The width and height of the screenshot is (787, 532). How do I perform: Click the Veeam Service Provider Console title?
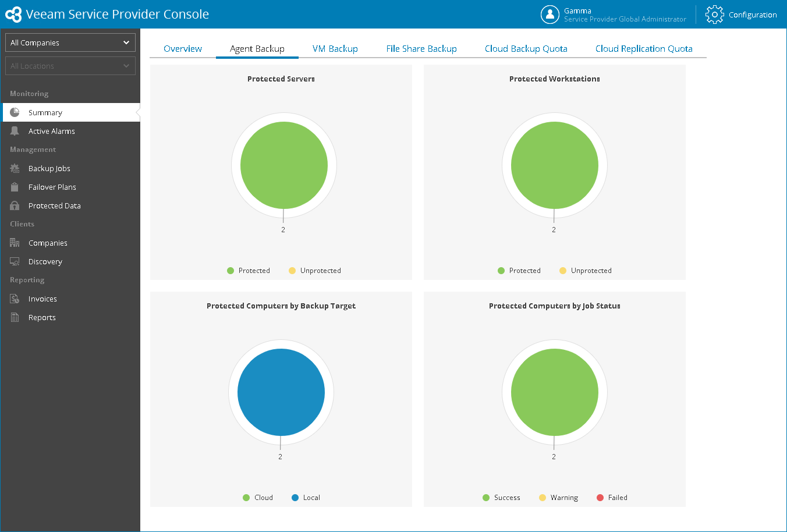click(118, 15)
